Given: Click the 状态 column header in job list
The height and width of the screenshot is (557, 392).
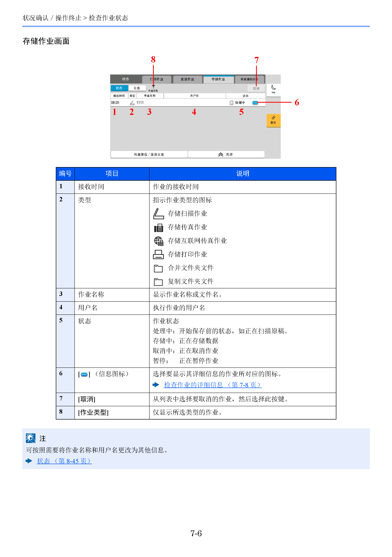Looking at the screenshot, I should (x=245, y=96).
